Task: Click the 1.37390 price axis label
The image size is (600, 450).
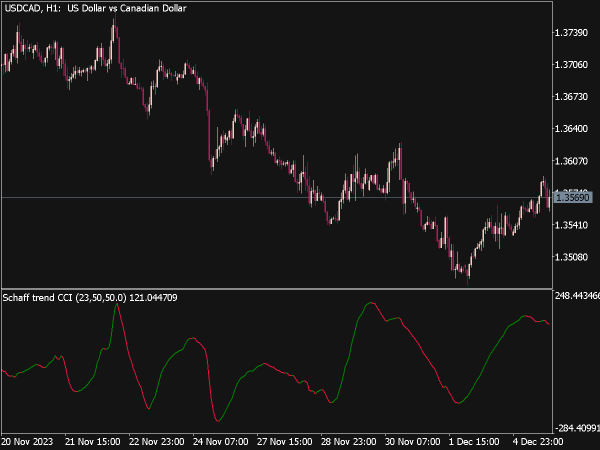Action: click(x=574, y=33)
